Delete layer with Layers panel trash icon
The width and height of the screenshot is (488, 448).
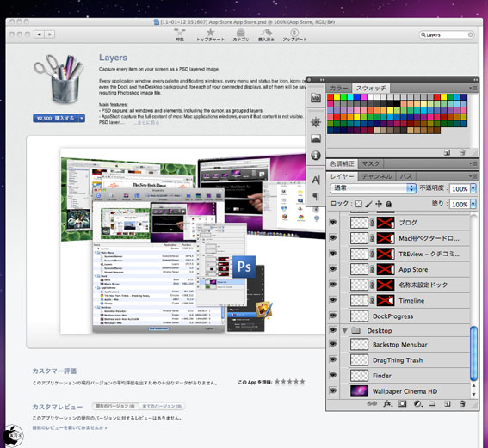coord(462,403)
